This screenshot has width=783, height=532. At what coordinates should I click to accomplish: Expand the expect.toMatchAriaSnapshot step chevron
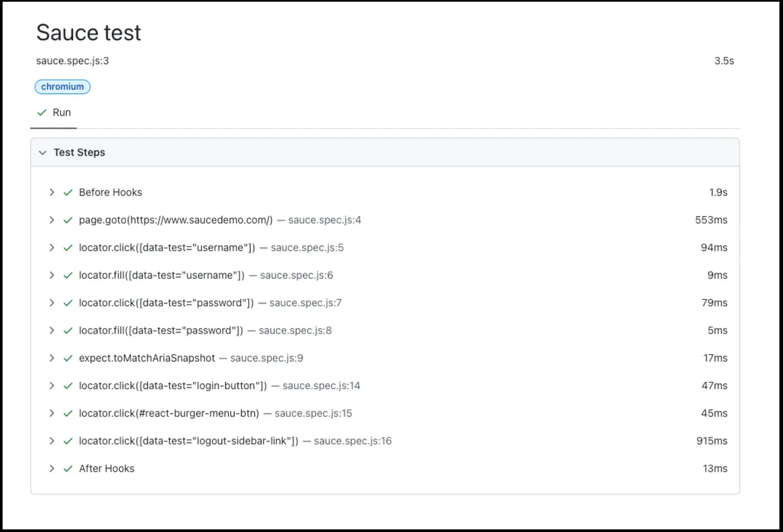pyautogui.click(x=51, y=358)
